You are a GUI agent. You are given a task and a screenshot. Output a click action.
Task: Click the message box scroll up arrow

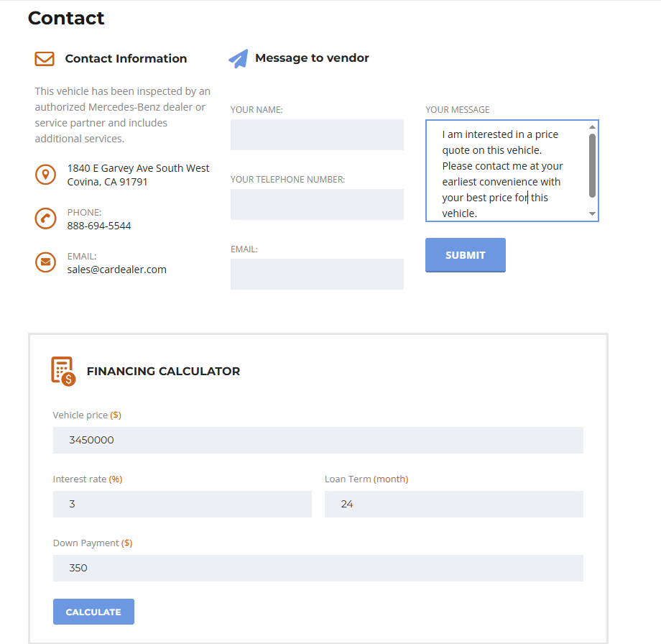coord(592,127)
